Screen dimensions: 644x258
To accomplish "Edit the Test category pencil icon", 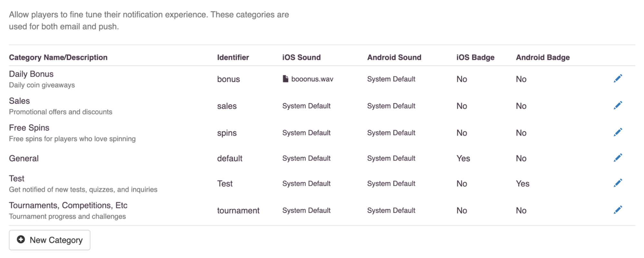I will pyautogui.click(x=618, y=183).
